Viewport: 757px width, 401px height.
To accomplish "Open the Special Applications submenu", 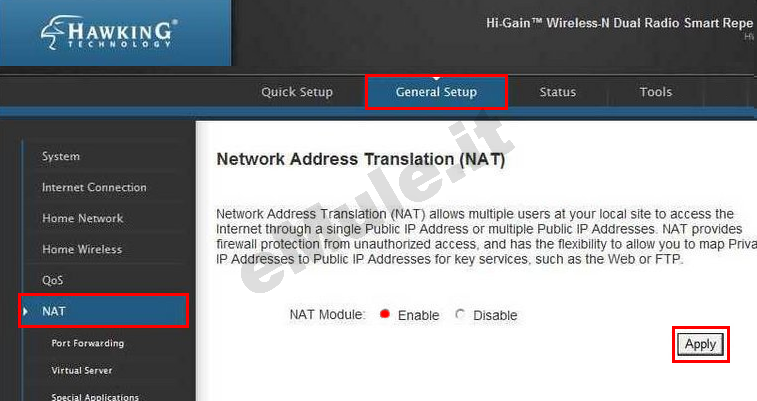I will coord(95,397).
